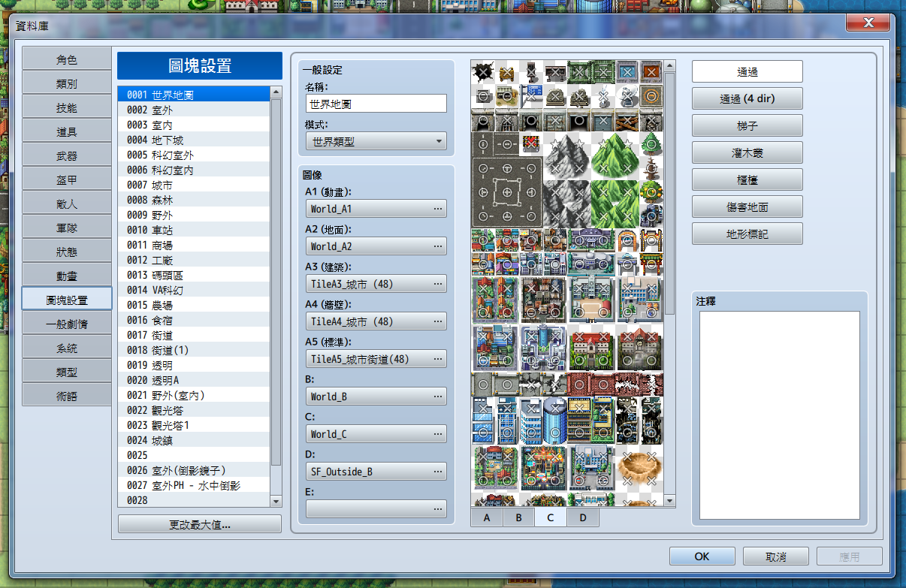This screenshot has height=588, width=906.
Task: Click the 取消 button
Action: pos(776,556)
